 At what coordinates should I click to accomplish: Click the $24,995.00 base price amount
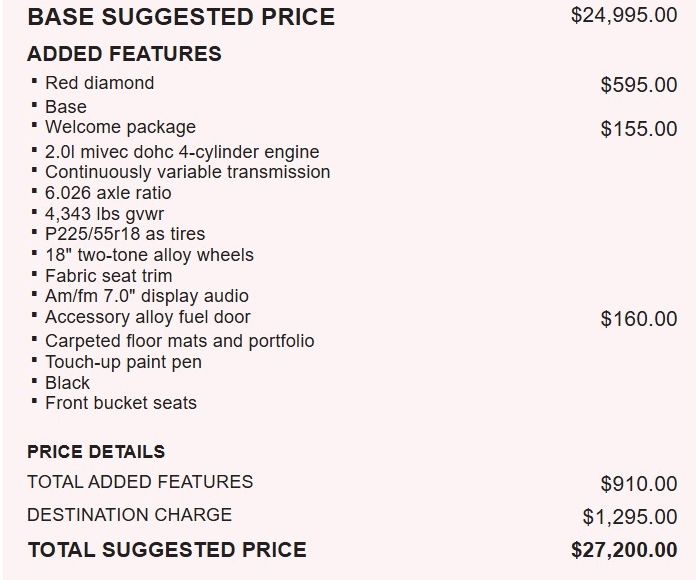[x=624, y=16]
